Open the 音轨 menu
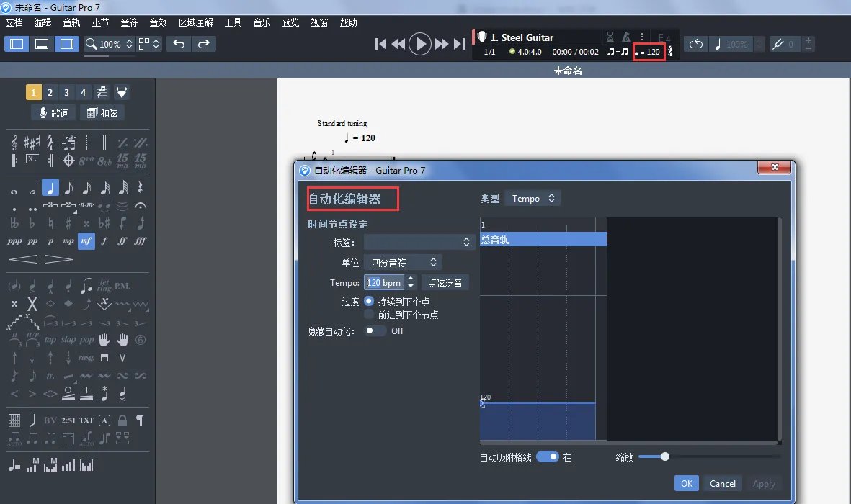Screen dimensions: 851x504 point(70,22)
